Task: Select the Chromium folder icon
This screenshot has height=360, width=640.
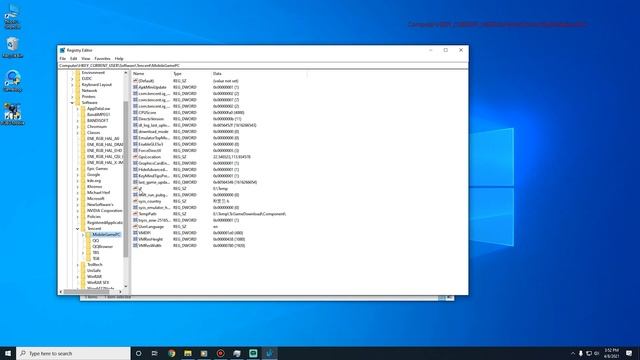Action: click(83, 127)
